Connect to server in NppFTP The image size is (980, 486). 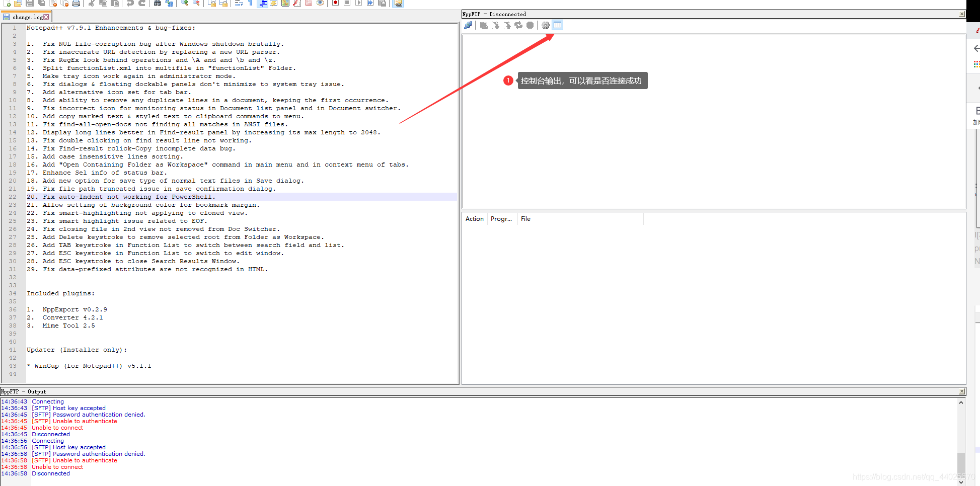click(x=468, y=25)
